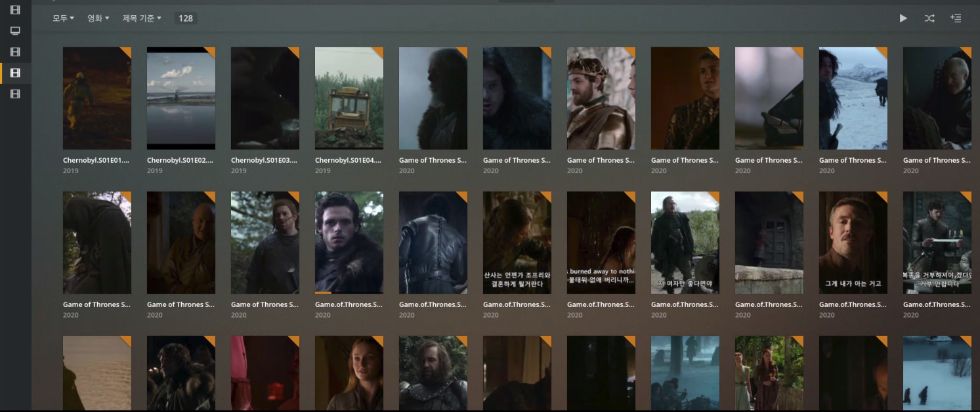Open the TV monitor library in sidebar

pos(15,31)
